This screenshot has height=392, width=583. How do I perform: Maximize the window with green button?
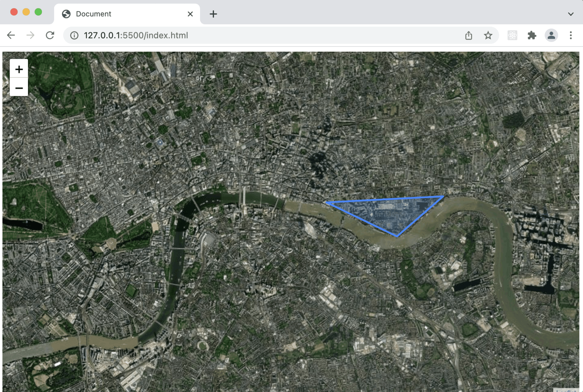click(38, 12)
